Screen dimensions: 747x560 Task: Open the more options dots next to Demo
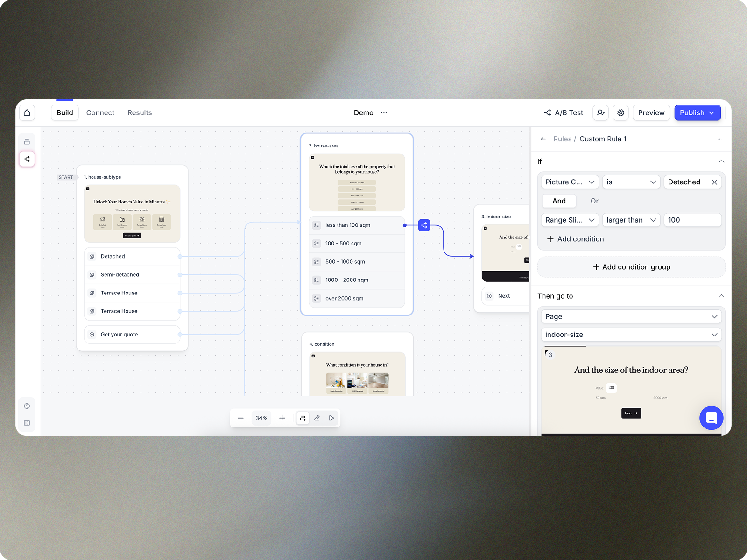click(x=384, y=113)
